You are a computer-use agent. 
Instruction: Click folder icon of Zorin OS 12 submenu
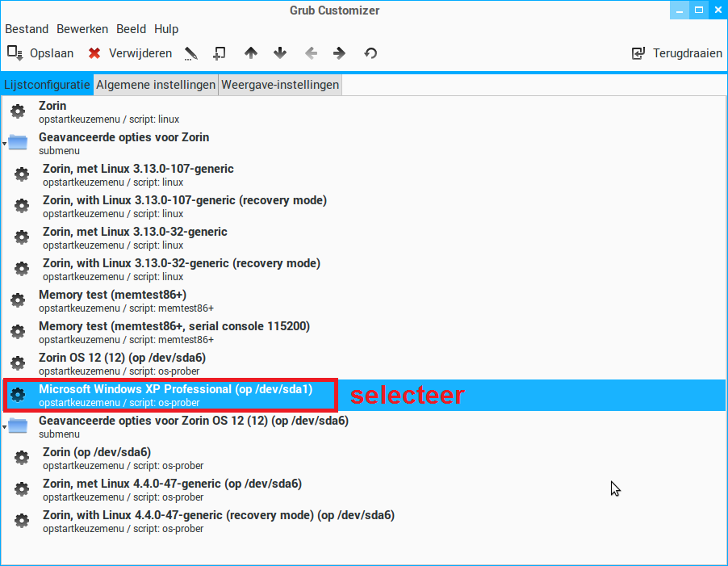[18, 426]
